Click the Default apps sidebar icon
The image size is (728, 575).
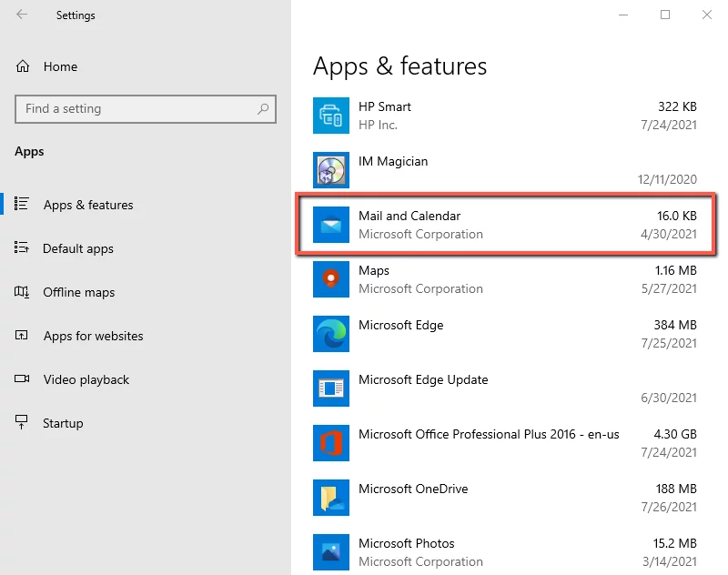point(21,247)
